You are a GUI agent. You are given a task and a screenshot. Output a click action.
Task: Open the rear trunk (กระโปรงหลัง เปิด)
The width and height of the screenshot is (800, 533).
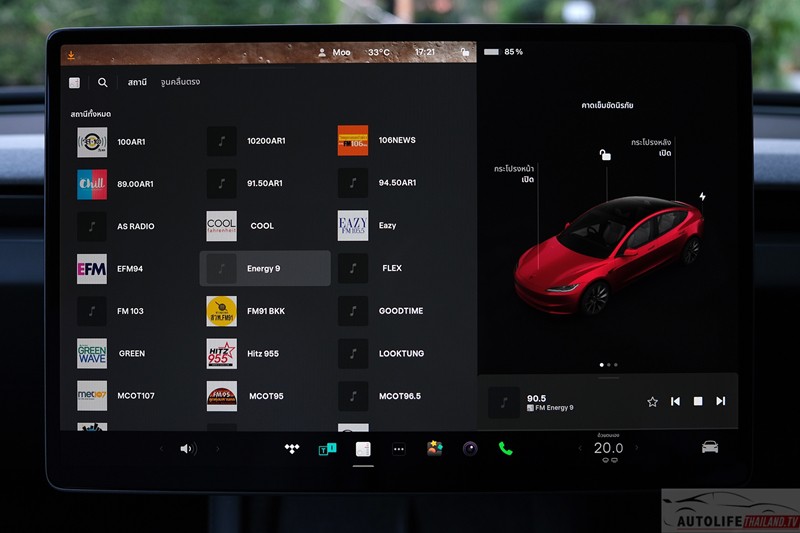coord(652,147)
